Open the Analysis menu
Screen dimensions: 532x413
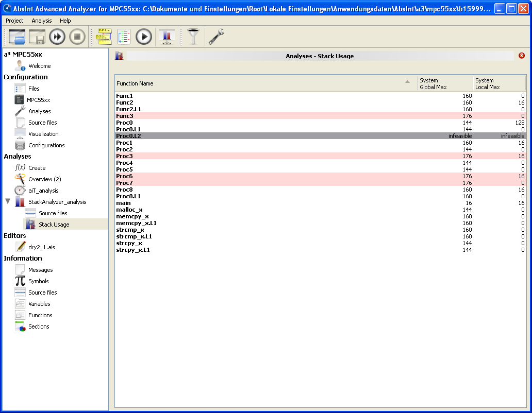(x=42, y=21)
